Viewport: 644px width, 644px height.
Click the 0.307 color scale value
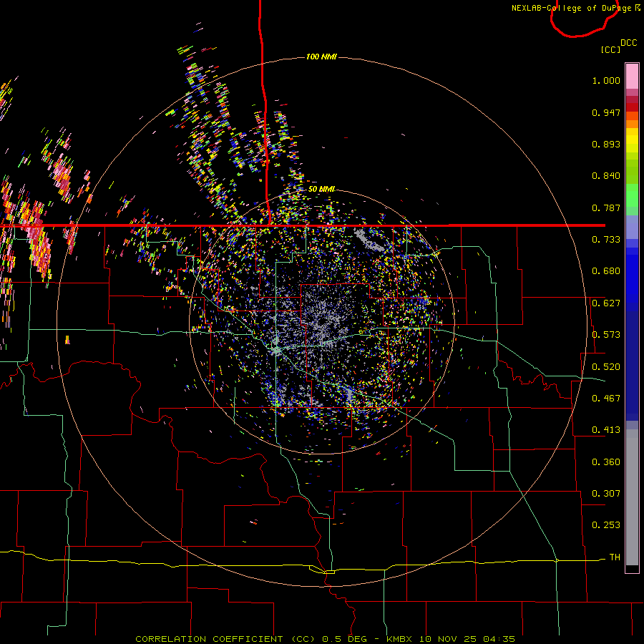606,494
